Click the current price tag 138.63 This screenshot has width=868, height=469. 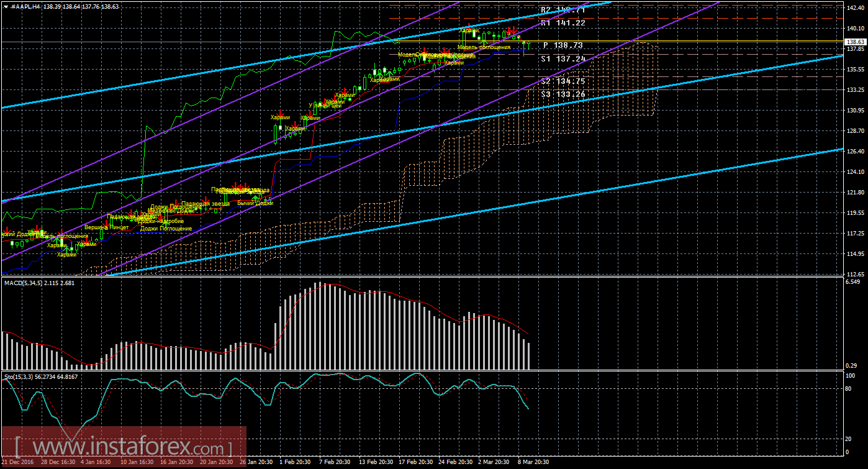(856, 41)
